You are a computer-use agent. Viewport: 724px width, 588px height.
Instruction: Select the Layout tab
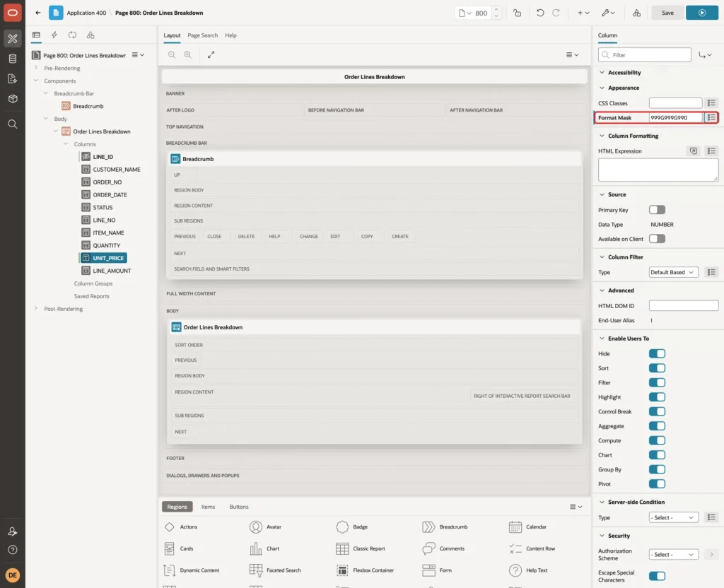[x=172, y=35]
